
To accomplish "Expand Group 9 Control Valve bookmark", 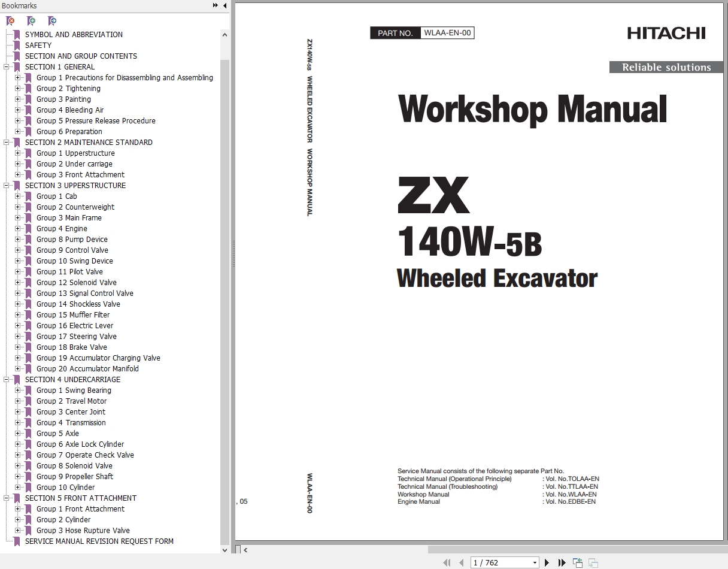I will point(17,250).
